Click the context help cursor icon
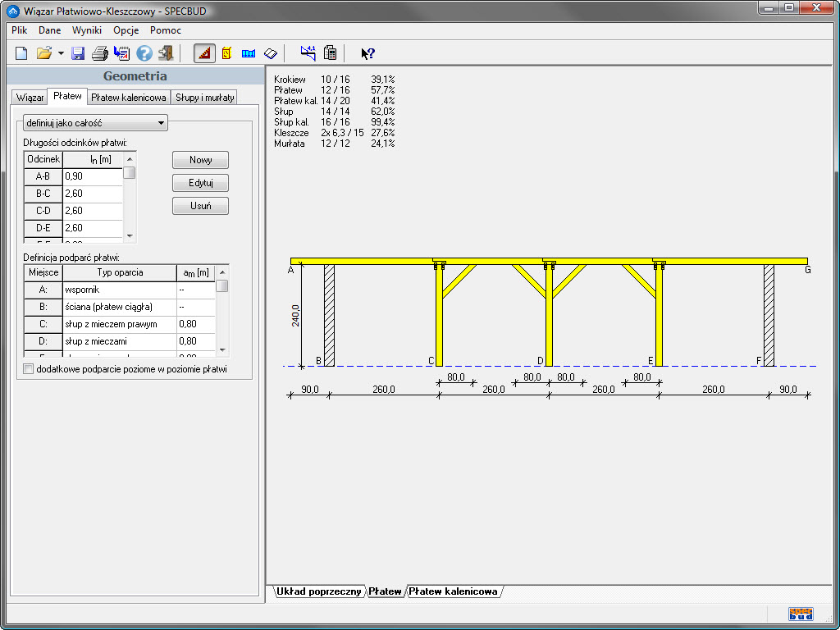 point(367,53)
